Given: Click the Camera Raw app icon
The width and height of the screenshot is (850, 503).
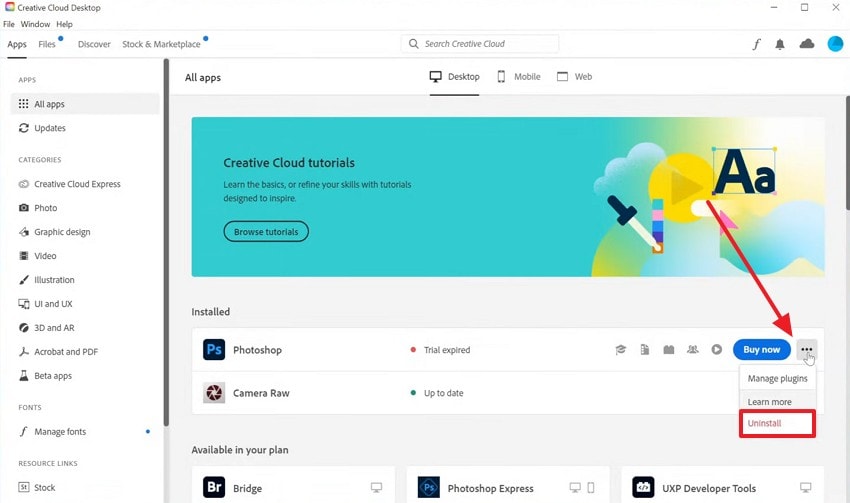Looking at the screenshot, I should (x=214, y=392).
